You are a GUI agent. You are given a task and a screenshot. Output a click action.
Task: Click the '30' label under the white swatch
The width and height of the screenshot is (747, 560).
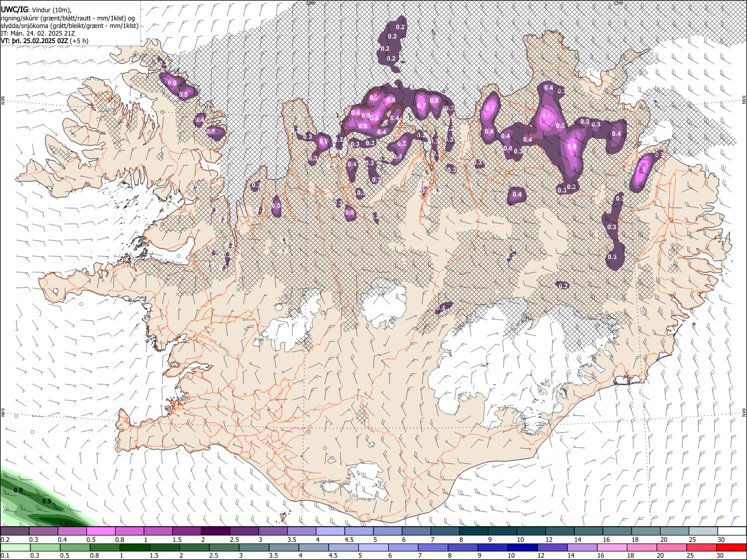coord(721,540)
